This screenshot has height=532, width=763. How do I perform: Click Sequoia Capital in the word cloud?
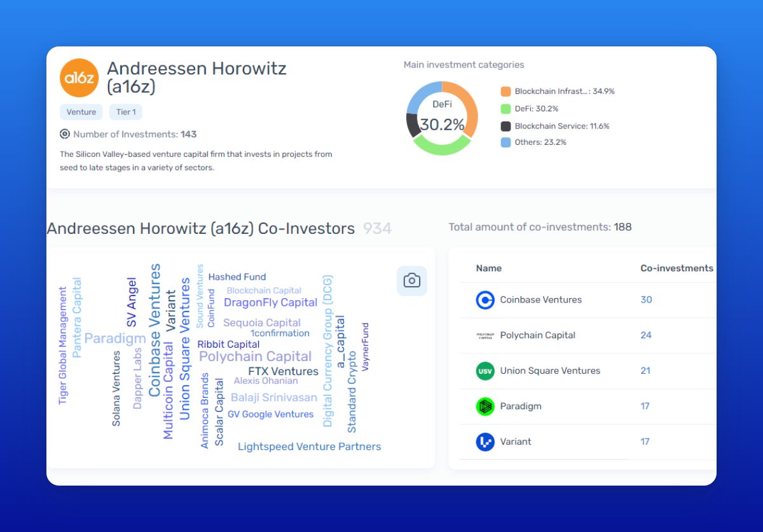tap(262, 323)
